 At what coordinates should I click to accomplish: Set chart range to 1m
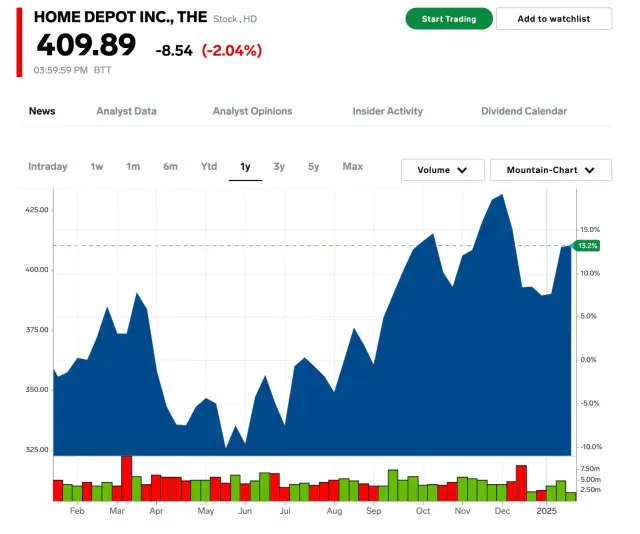(x=133, y=166)
